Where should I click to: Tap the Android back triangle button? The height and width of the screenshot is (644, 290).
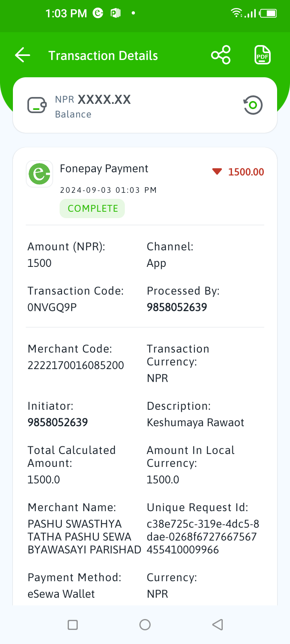217,625
